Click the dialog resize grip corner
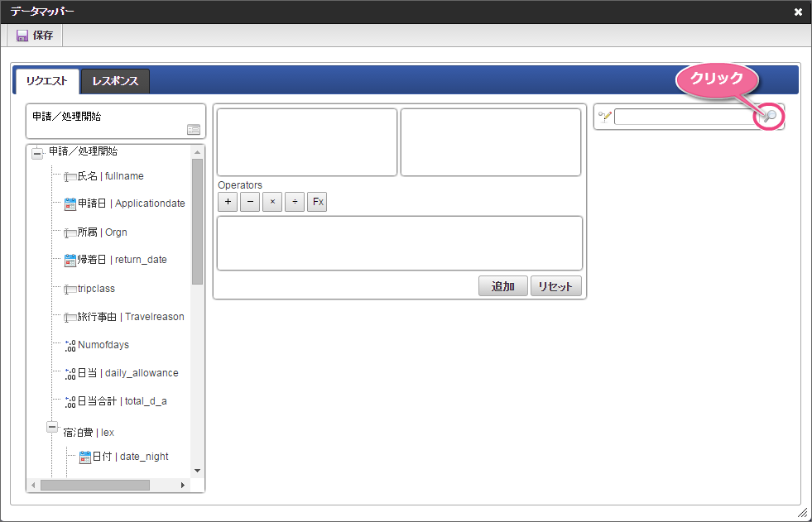This screenshot has width=812, height=522. pos(803,513)
